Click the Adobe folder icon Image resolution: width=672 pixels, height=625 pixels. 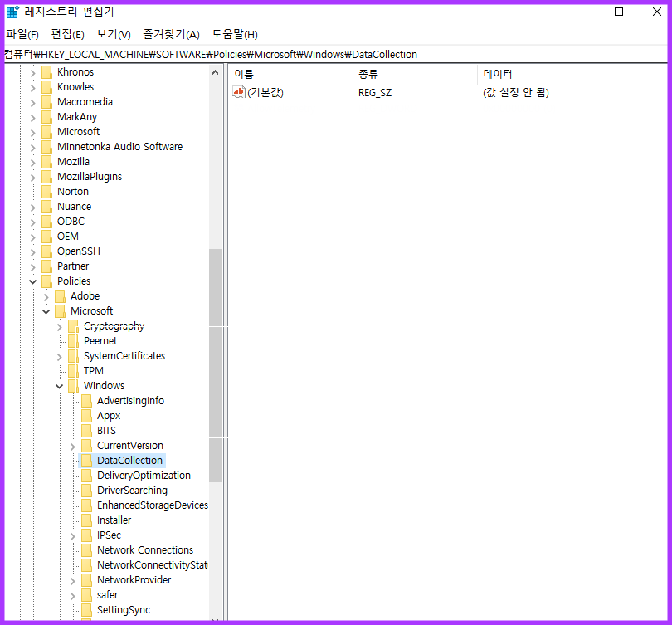point(60,296)
